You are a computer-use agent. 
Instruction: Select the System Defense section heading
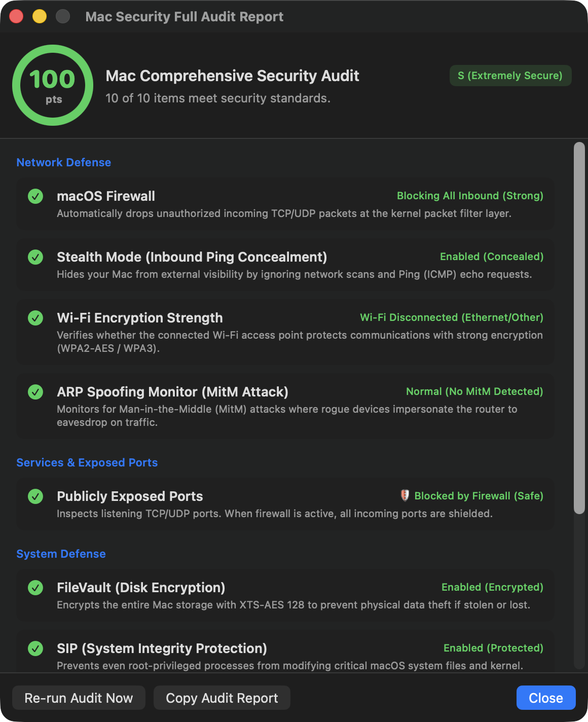click(61, 554)
